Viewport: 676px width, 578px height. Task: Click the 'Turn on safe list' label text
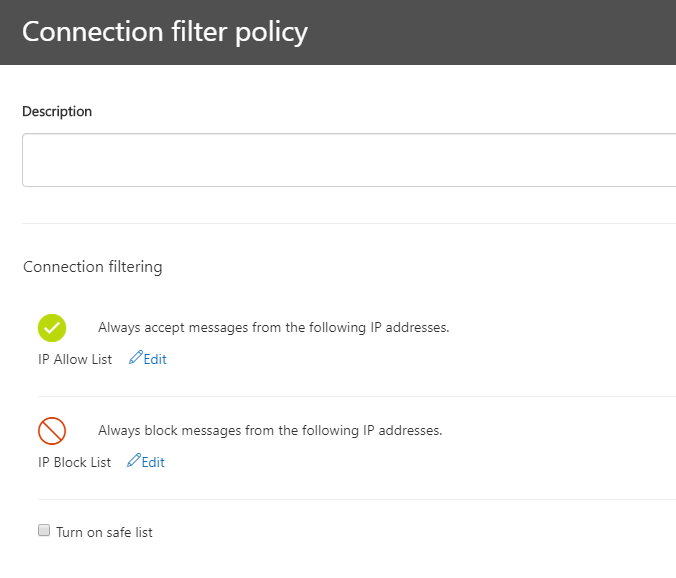(104, 532)
